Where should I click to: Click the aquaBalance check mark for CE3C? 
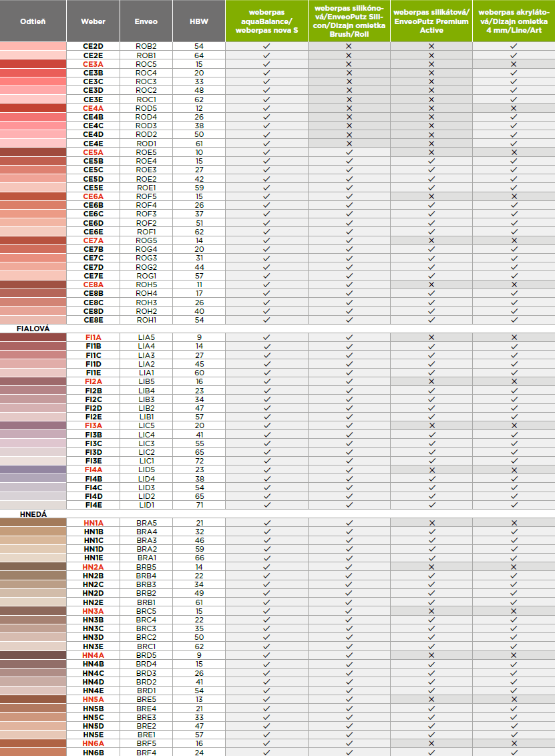point(266,81)
